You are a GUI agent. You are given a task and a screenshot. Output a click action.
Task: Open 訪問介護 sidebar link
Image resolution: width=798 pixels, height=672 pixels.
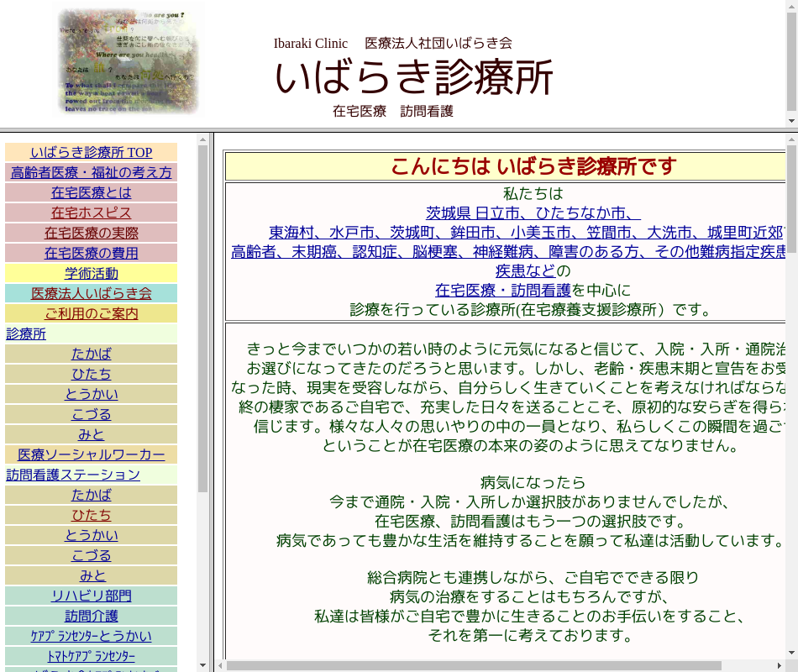pyautogui.click(x=91, y=616)
